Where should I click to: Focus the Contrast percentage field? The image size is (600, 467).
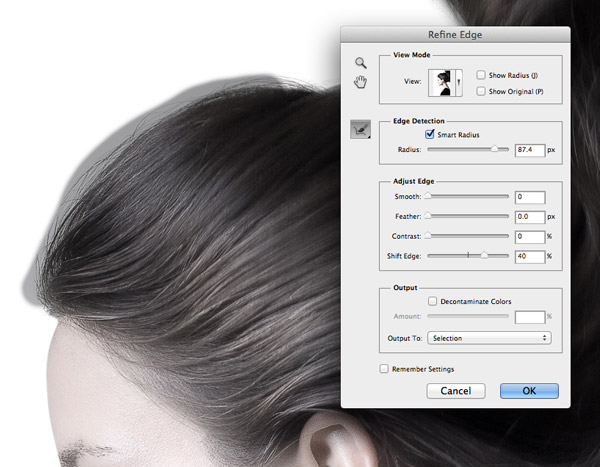point(529,237)
